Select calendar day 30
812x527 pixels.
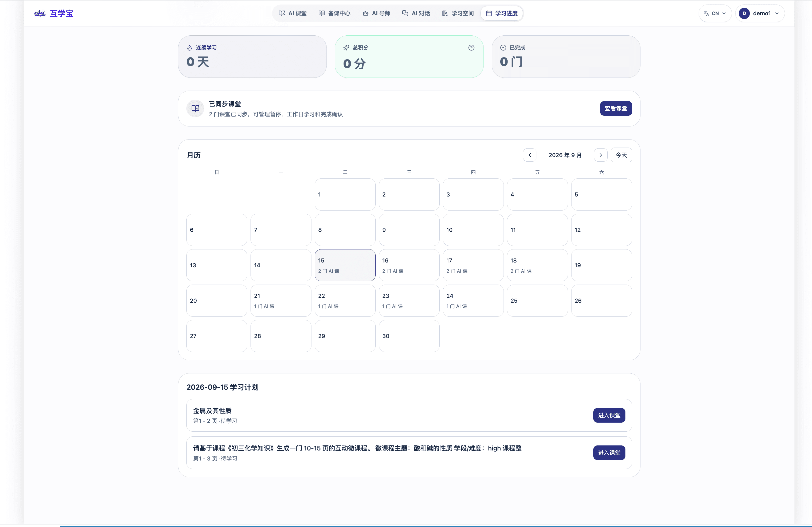[x=409, y=336]
